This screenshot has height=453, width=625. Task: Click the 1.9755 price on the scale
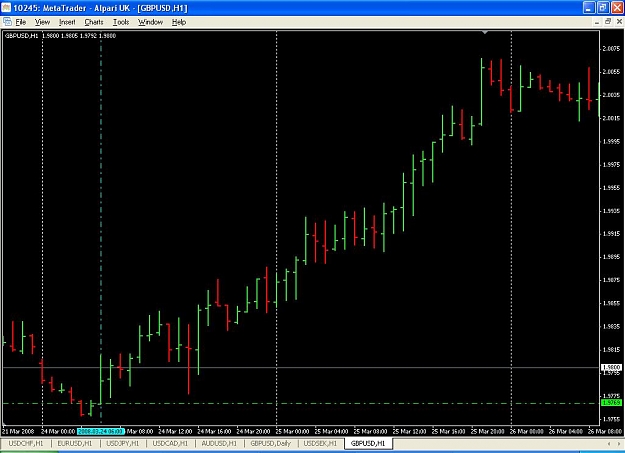[x=611, y=419]
